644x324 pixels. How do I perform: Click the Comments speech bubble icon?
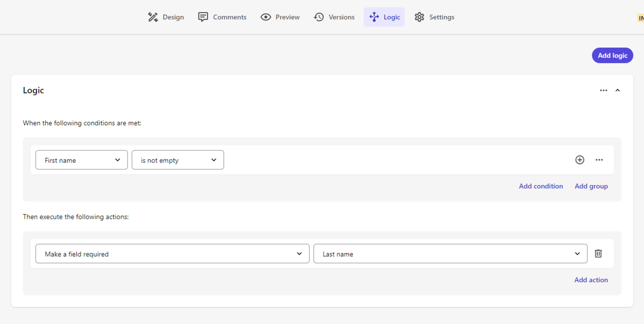[203, 17]
